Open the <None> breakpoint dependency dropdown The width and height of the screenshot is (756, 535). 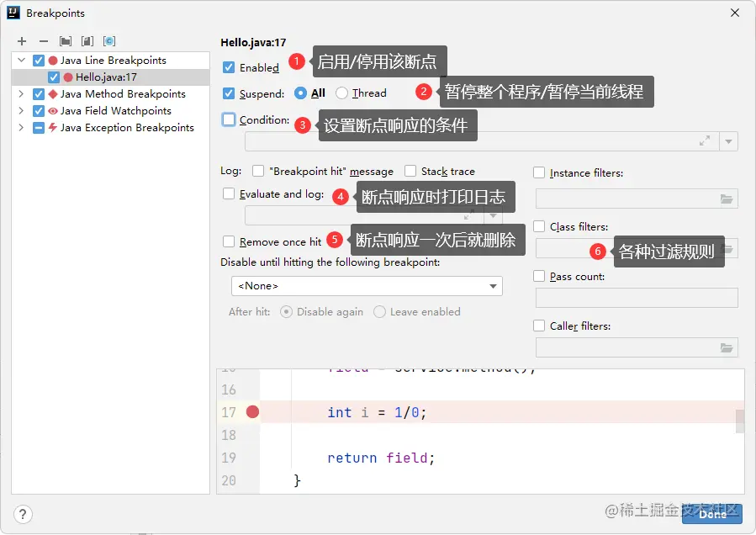click(x=367, y=286)
